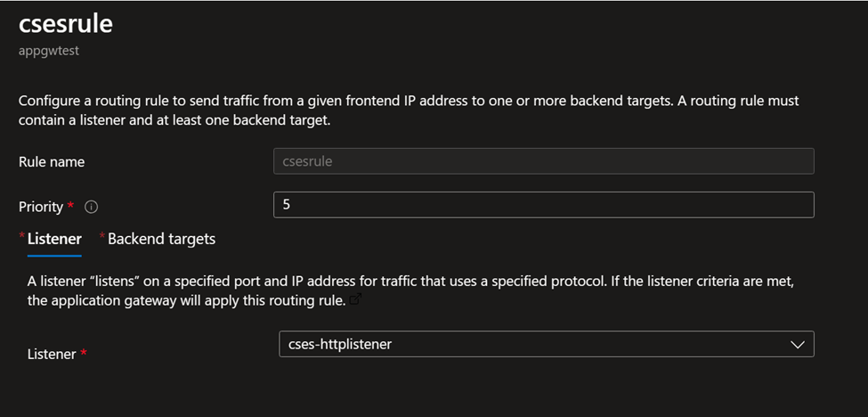Click the Priority field label
The width and height of the screenshot is (868, 417).
[x=41, y=207]
